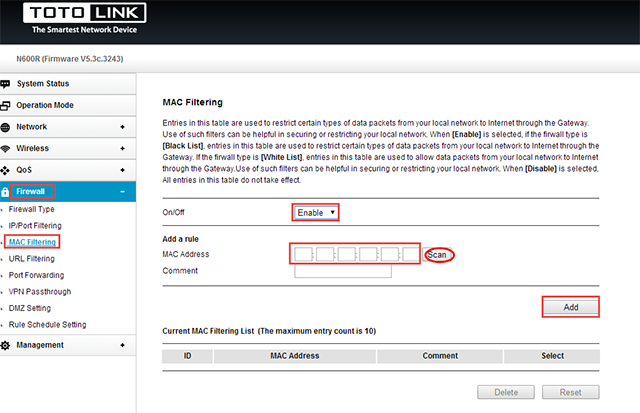The image size is (640, 413).
Task: Click the ID column header
Action: [x=187, y=356]
